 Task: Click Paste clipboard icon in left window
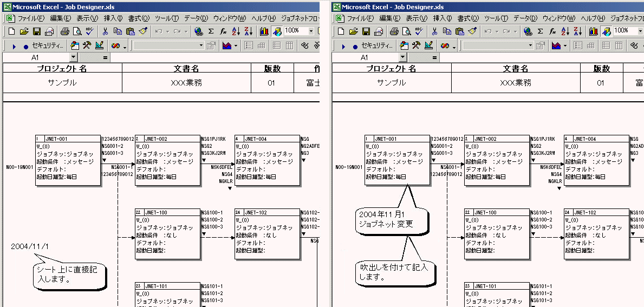pos(131,31)
